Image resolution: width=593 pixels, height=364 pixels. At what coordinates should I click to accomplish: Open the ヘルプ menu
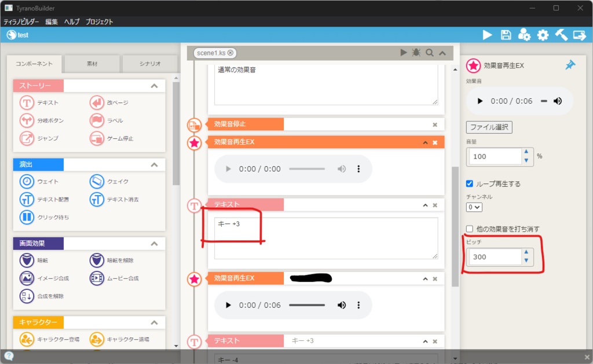point(72,21)
